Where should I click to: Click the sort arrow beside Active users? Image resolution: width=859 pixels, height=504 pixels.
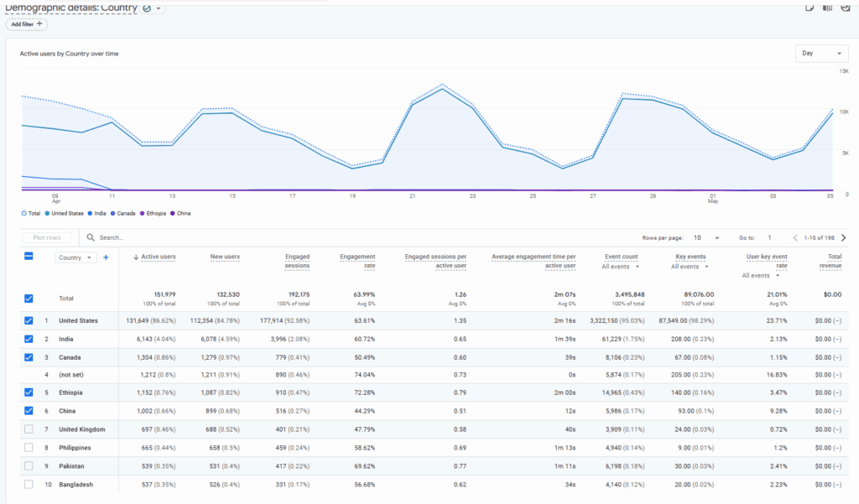(136, 257)
